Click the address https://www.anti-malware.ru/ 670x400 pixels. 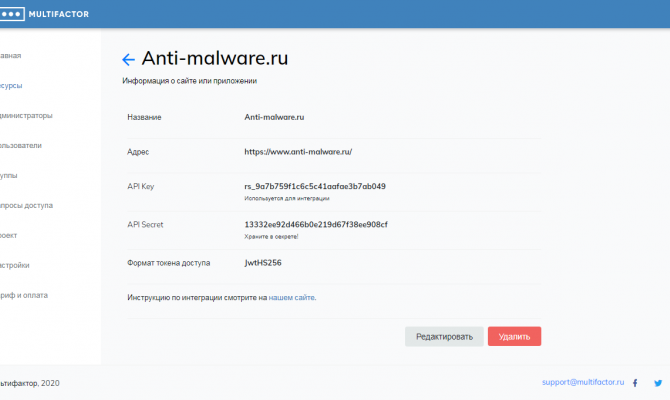pyautogui.click(x=298, y=152)
